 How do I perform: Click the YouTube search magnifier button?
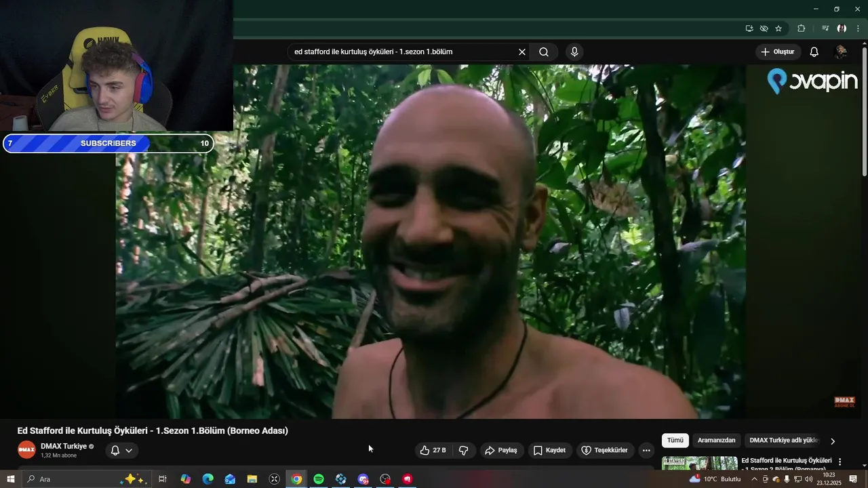pos(544,52)
